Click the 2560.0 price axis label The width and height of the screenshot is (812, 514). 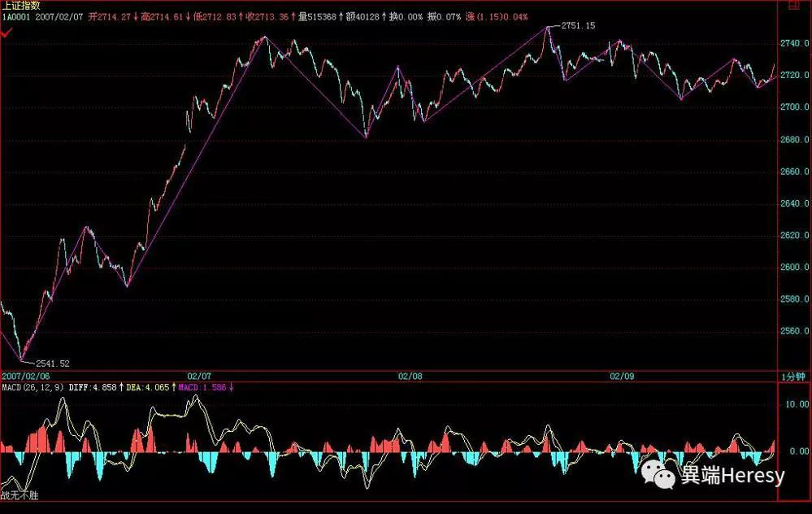coord(794,331)
